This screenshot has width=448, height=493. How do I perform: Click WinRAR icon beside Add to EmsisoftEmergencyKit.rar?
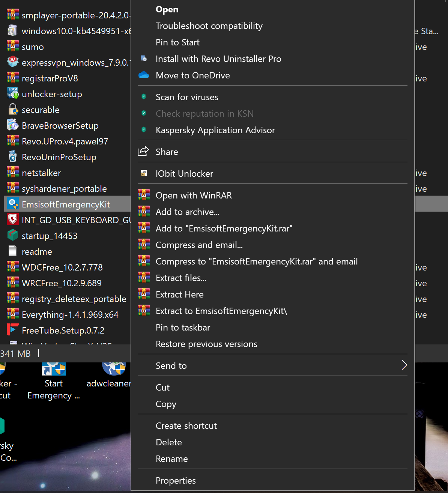click(144, 228)
